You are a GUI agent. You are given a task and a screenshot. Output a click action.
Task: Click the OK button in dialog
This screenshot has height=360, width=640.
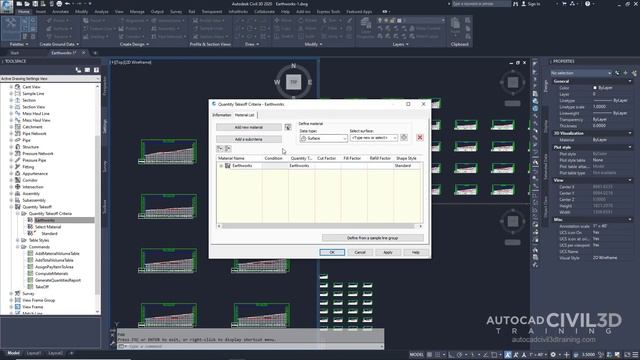[x=332, y=252]
